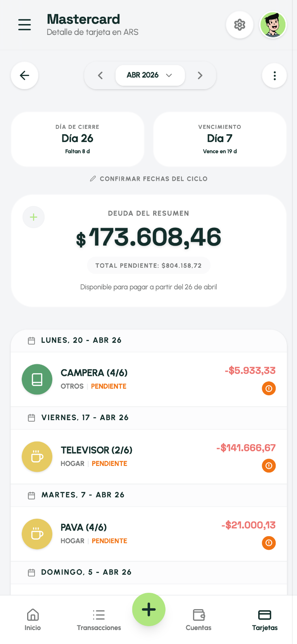Advance to next month chevron
The image size is (297, 644).
pyautogui.click(x=200, y=75)
